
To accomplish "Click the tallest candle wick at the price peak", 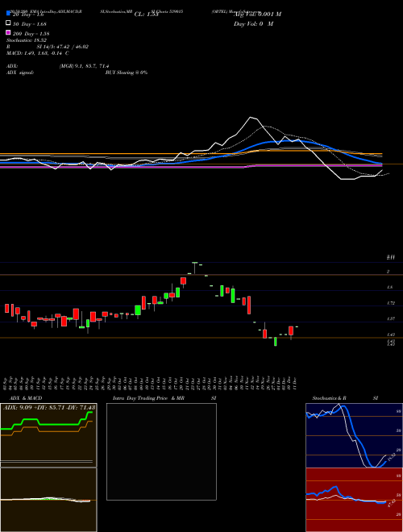I will pyautogui.click(x=195, y=268).
